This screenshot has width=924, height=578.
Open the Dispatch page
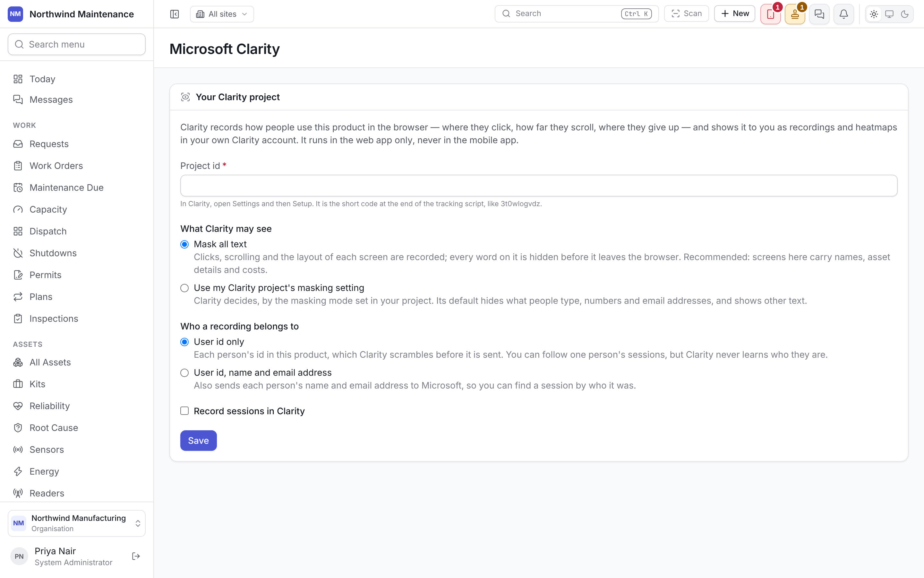pyautogui.click(x=77, y=231)
